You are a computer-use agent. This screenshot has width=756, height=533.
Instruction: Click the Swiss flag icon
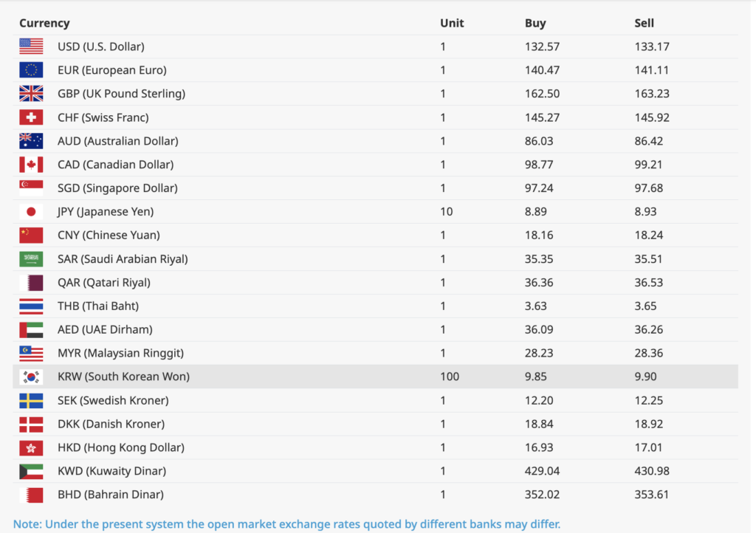31,117
